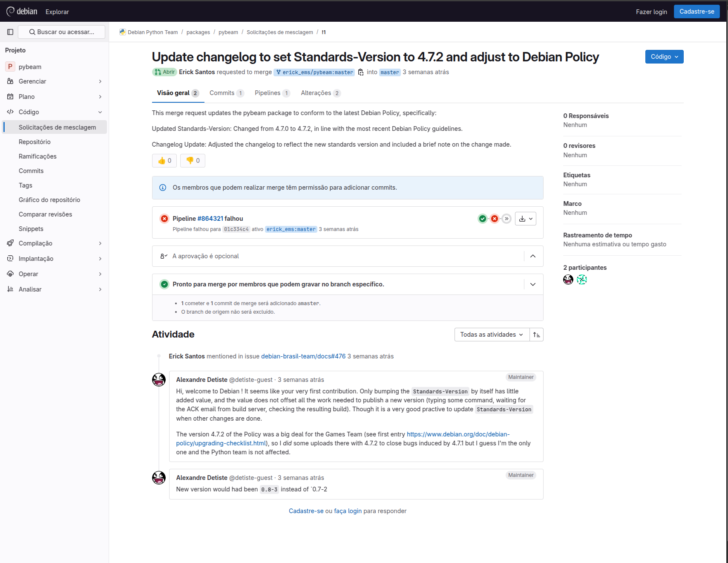Open Repositório in sidebar
The image size is (728, 563).
[x=55, y=142]
